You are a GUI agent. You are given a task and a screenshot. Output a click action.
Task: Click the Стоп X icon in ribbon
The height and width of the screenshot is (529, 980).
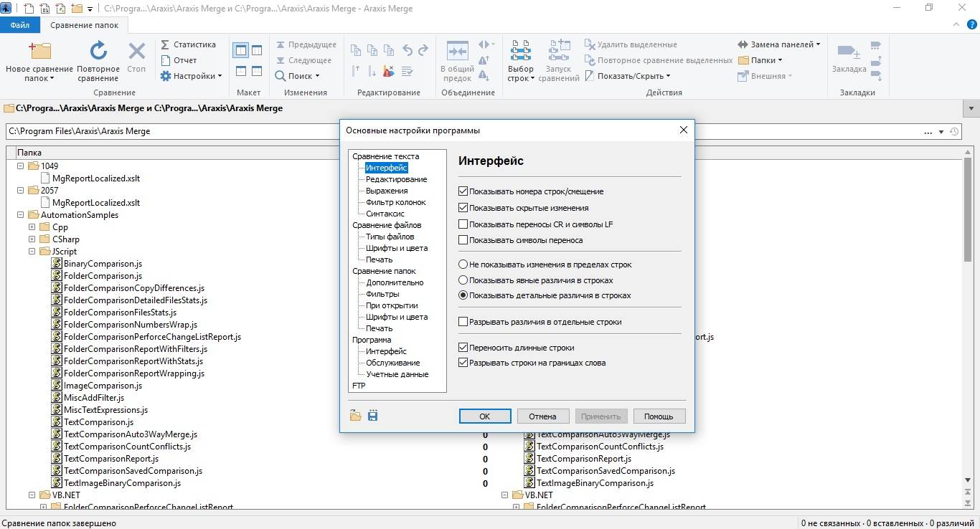tap(136, 52)
